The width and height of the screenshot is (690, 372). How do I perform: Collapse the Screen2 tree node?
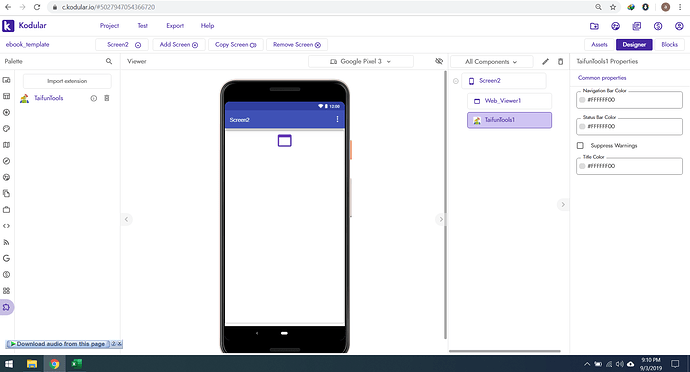(x=455, y=81)
